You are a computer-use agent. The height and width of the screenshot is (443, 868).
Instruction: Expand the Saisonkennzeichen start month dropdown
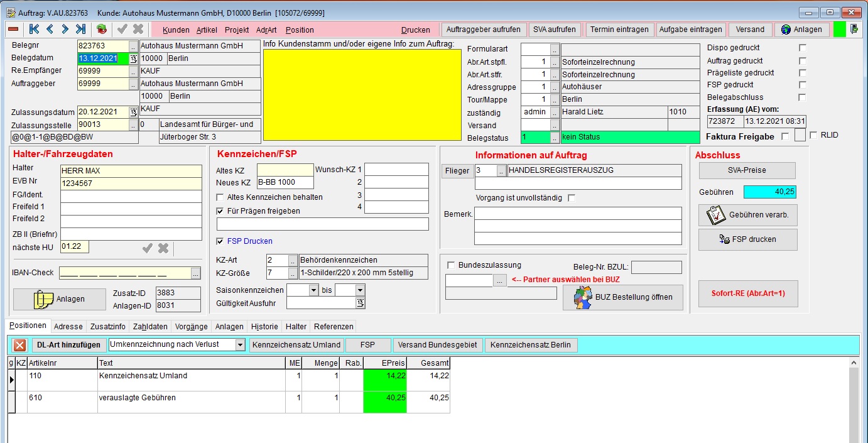coord(314,290)
